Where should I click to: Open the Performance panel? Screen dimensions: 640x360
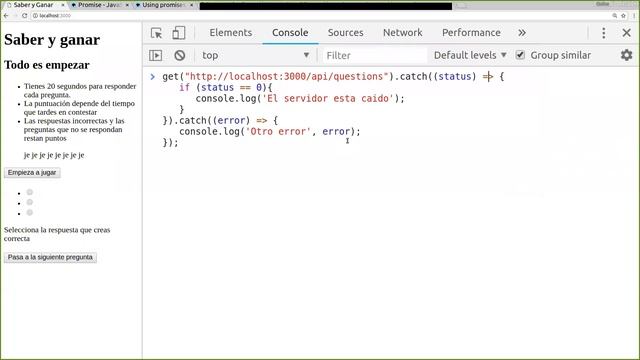coord(471,33)
